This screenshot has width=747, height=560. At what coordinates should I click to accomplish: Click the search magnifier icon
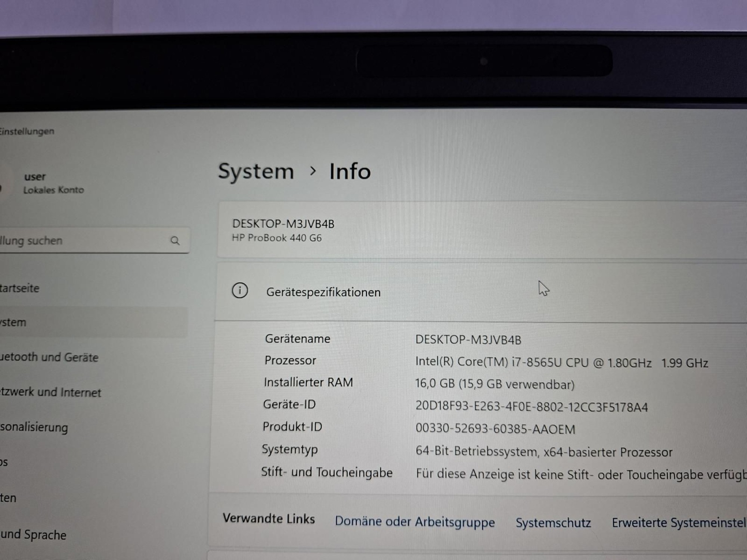175,241
